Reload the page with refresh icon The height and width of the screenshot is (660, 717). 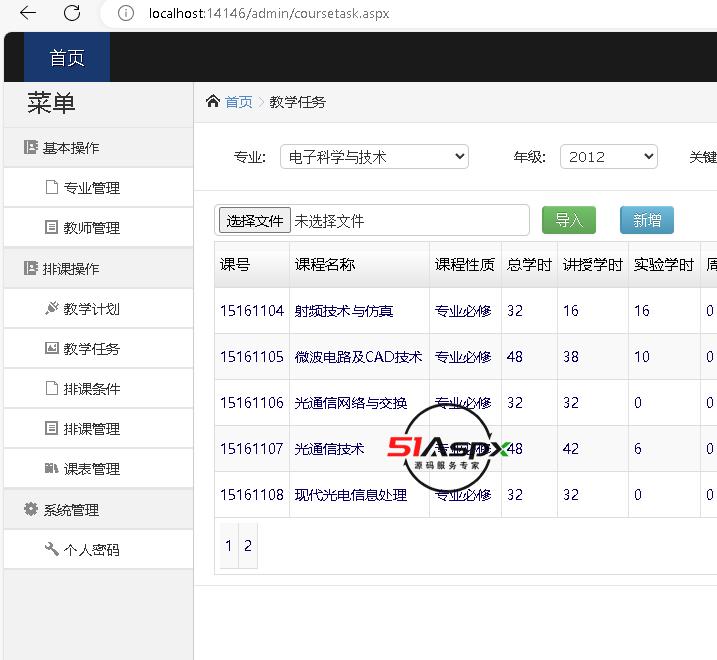(72, 13)
